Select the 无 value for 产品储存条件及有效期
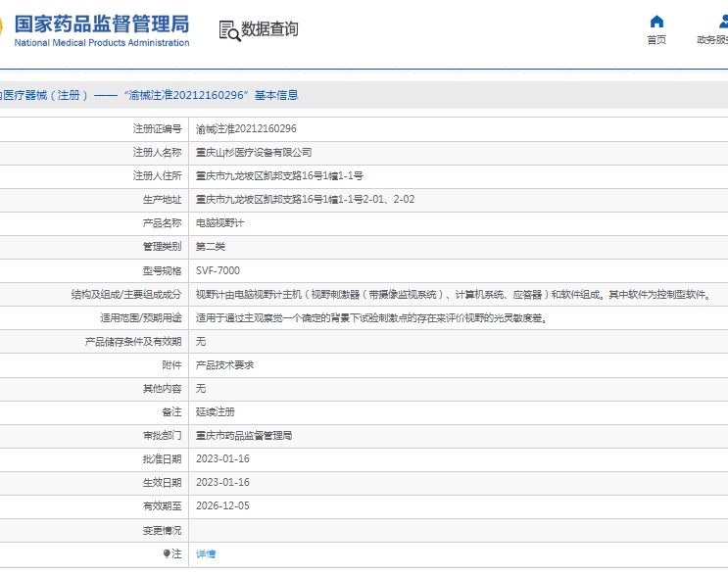The image size is (728, 575). (201, 342)
